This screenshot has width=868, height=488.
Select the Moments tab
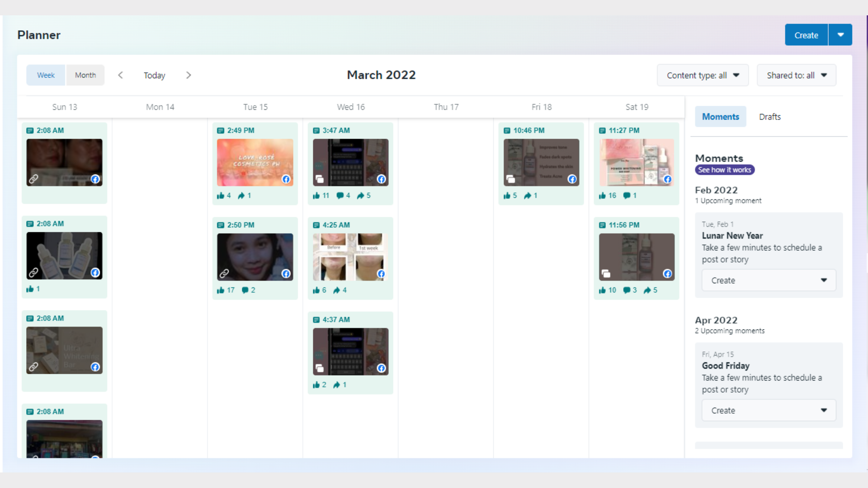click(x=720, y=117)
